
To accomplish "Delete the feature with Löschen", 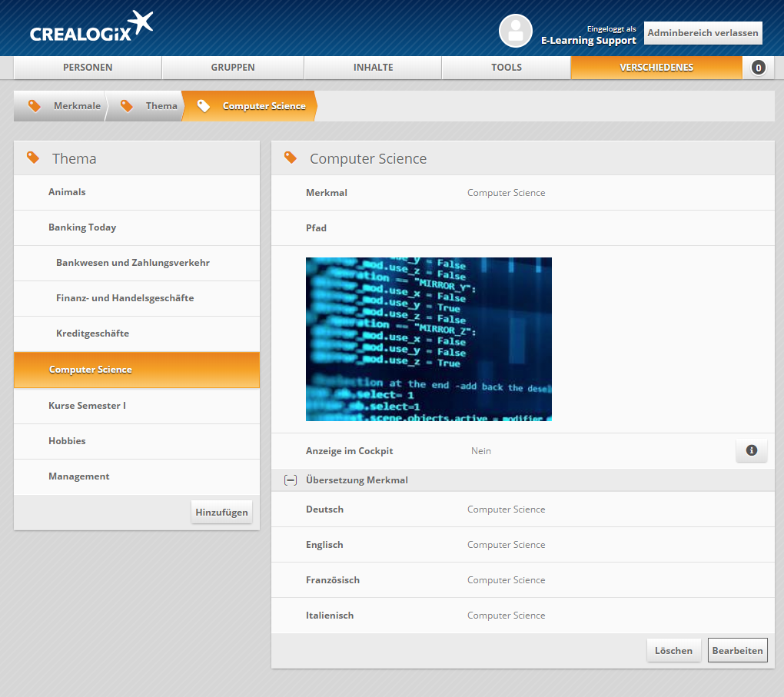I will tap(673, 650).
